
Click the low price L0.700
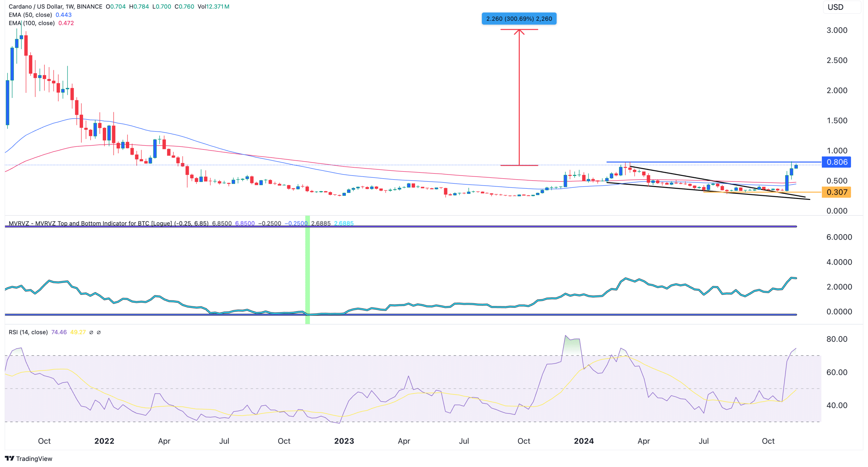(x=161, y=6)
